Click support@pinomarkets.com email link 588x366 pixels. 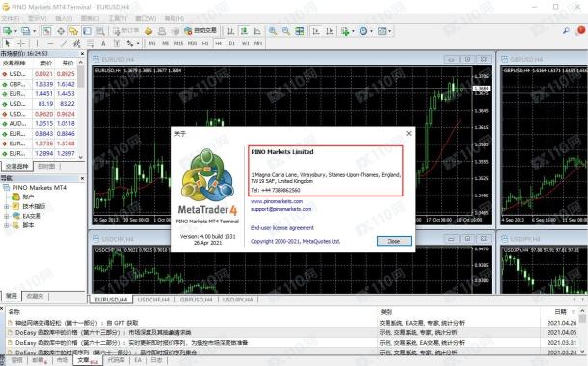281,209
